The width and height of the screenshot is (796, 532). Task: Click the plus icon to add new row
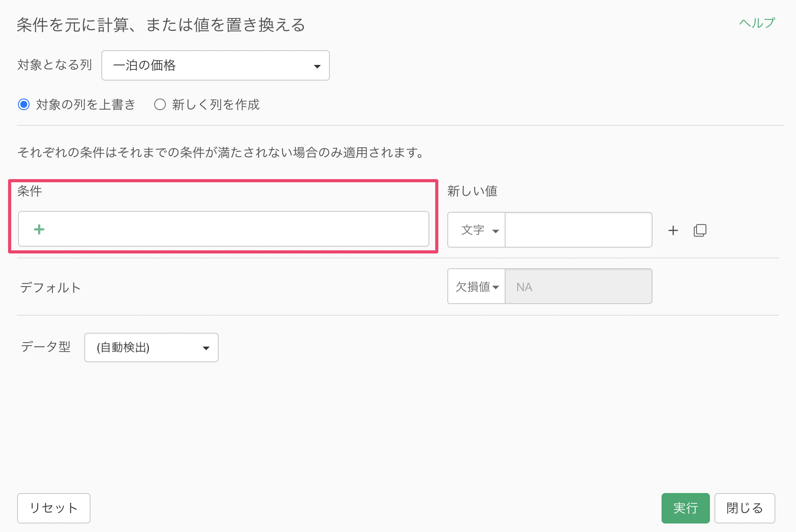point(673,231)
